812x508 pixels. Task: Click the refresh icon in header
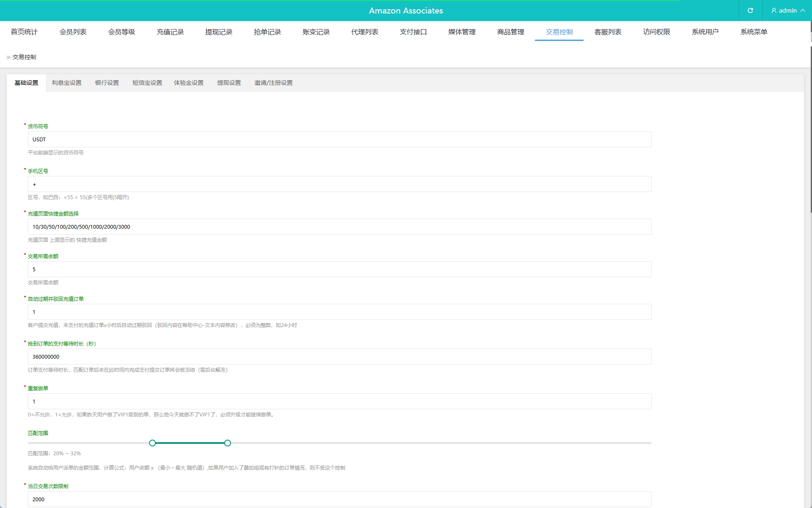pyautogui.click(x=750, y=11)
